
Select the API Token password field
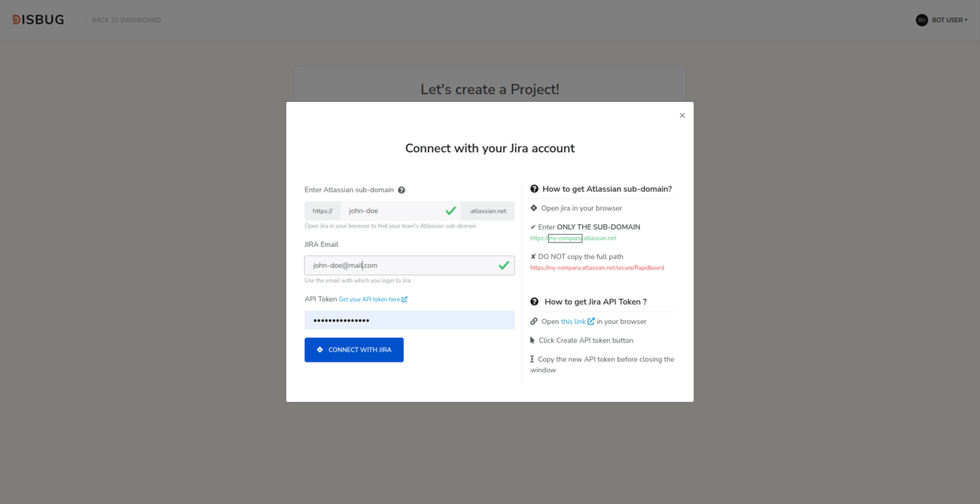(409, 320)
